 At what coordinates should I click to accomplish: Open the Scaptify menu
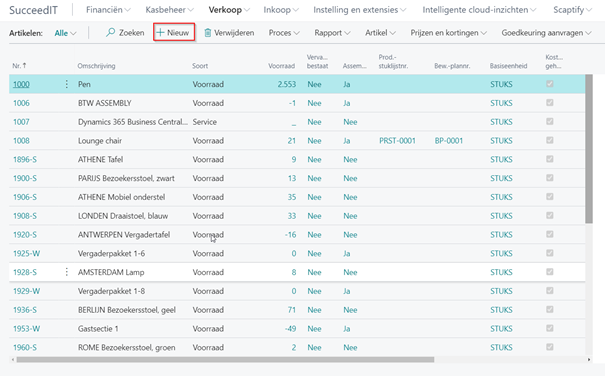573,10
